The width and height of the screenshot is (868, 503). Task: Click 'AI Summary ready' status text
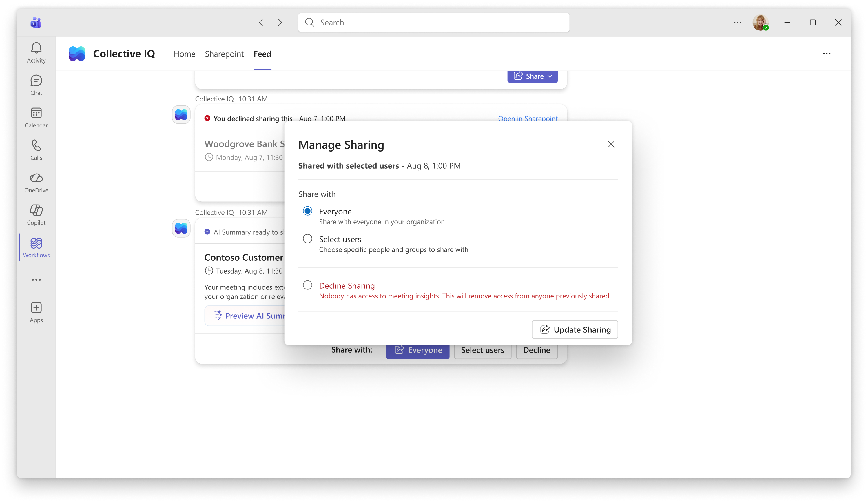(249, 232)
